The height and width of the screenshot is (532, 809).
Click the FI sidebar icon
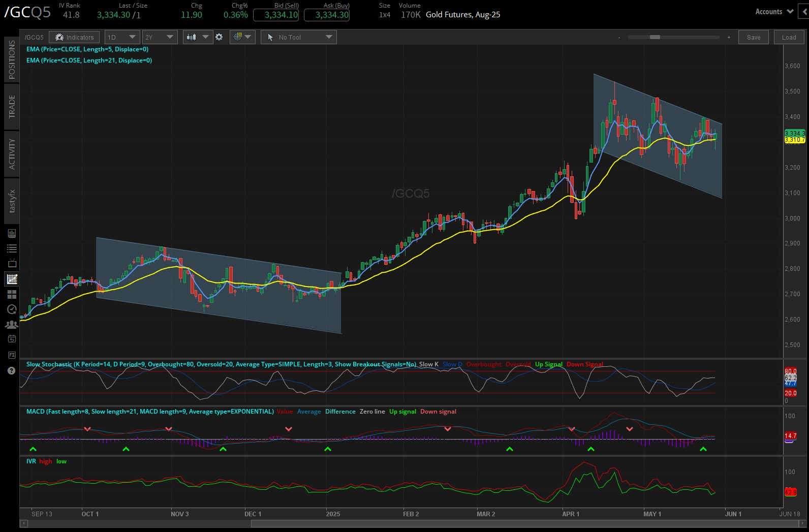12,355
